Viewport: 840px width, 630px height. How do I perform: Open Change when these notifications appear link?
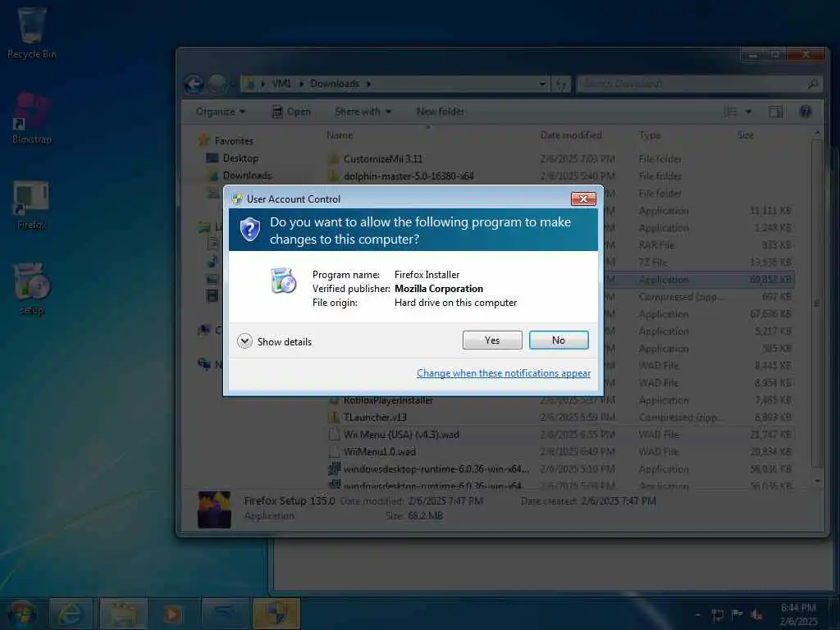(504, 373)
